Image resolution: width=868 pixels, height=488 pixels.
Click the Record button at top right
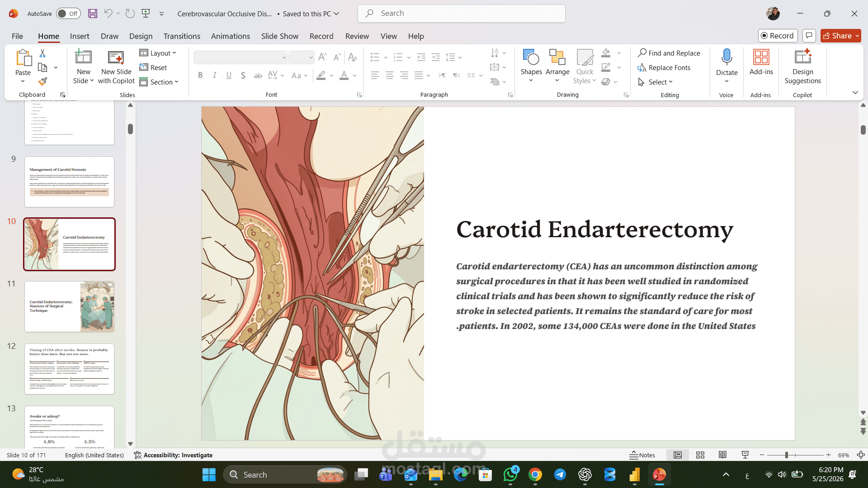(778, 36)
